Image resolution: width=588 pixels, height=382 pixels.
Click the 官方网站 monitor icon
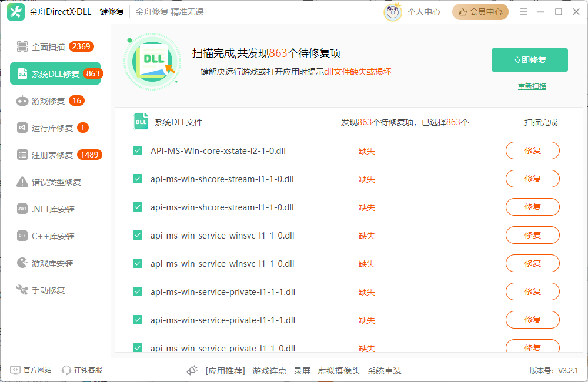coord(15,370)
